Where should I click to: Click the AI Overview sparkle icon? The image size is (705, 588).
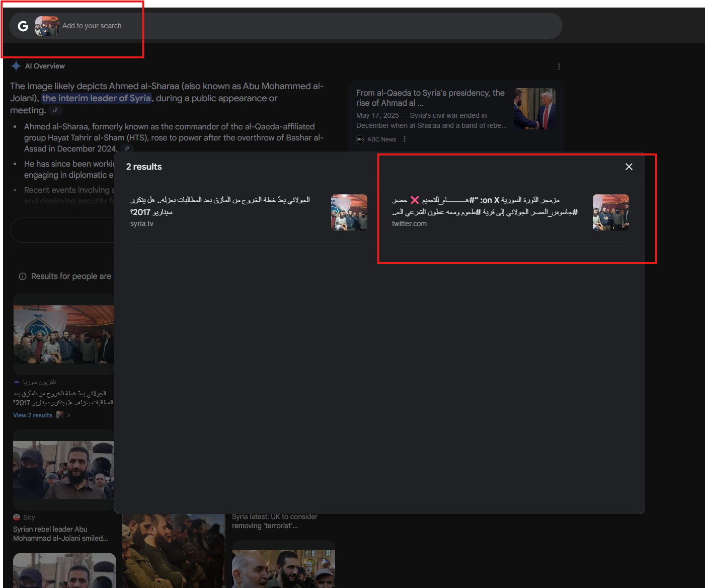16,66
